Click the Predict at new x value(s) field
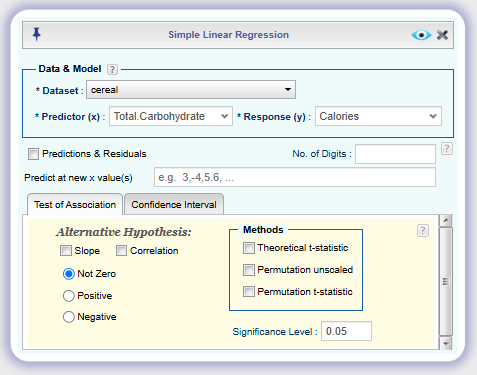This screenshot has width=477, height=375. (295, 177)
